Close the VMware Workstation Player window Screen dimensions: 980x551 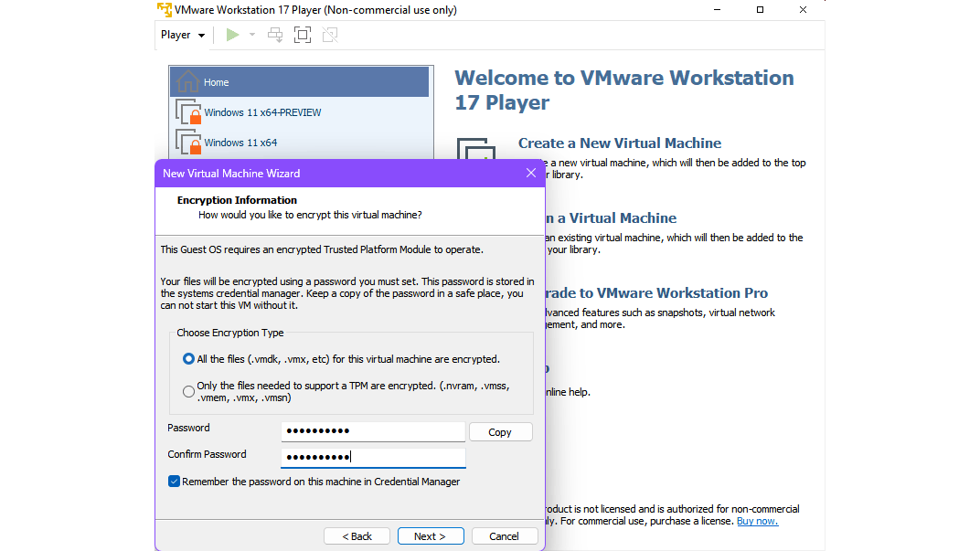click(804, 9)
